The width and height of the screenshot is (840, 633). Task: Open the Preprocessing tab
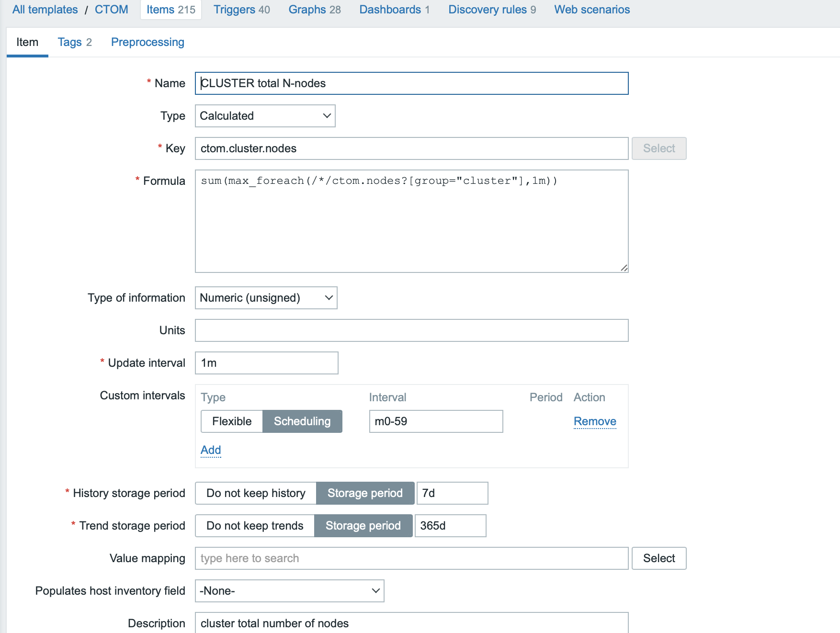(x=148, y=42)
